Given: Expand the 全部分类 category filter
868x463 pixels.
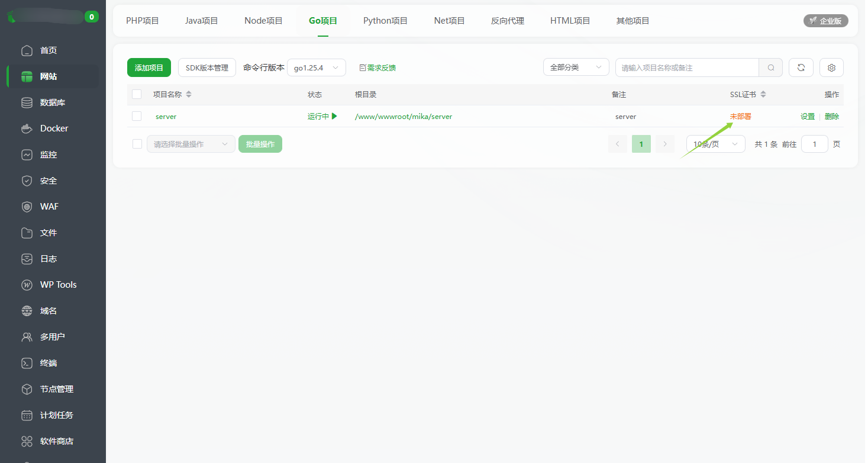Looking at the screenshot, I should [575, 67].
